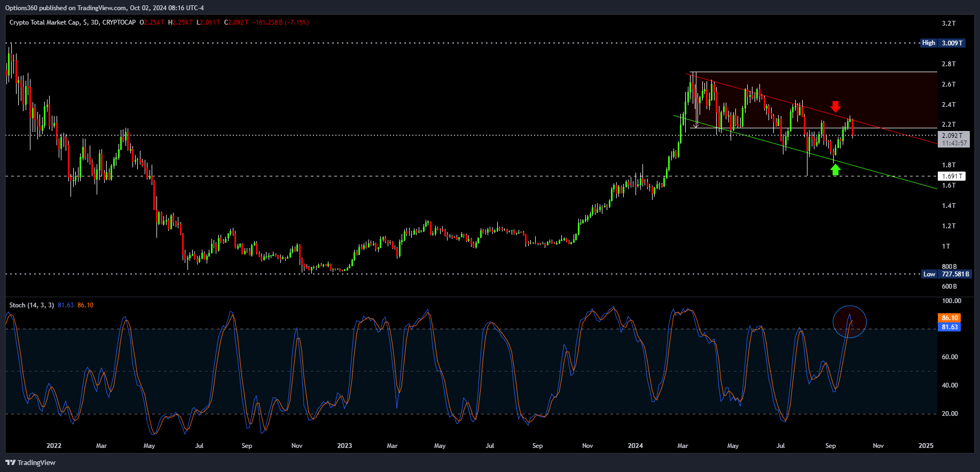Click the close value C2.092T
980x472 pixels.
click(236, 22)
